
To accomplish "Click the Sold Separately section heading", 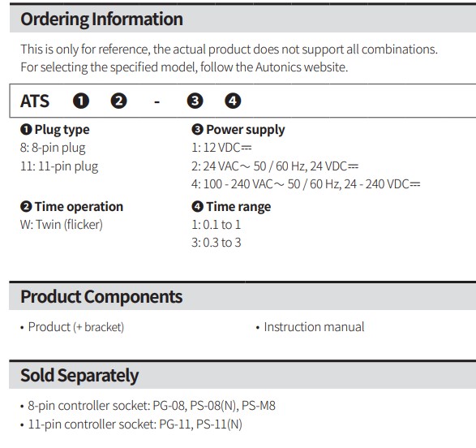I will click(79, 376).
